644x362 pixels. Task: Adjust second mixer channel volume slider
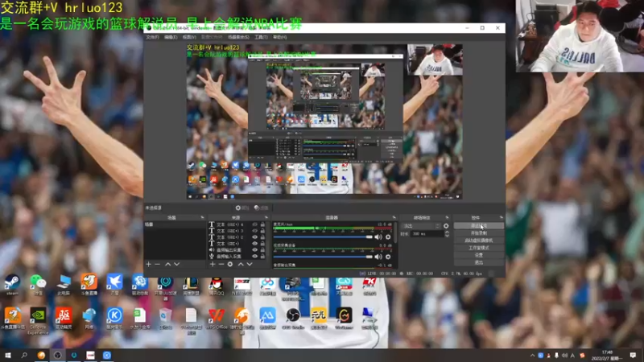point(323,257)
